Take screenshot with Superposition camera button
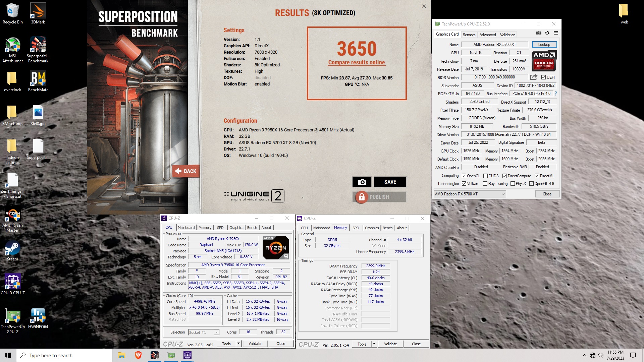Image resolution: width=644 pixels, height=362 pixels. [x=362, y=182]
